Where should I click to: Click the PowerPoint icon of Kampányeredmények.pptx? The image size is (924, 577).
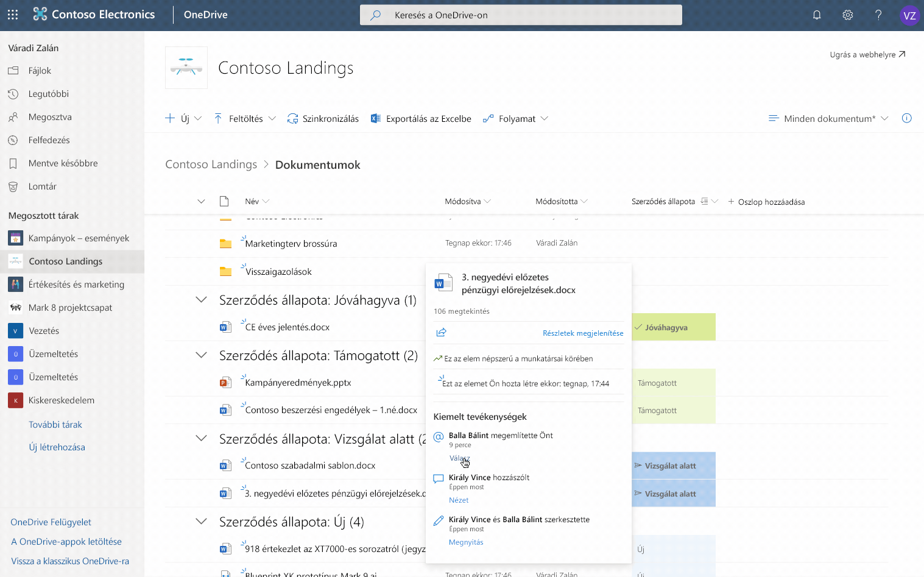225,383
